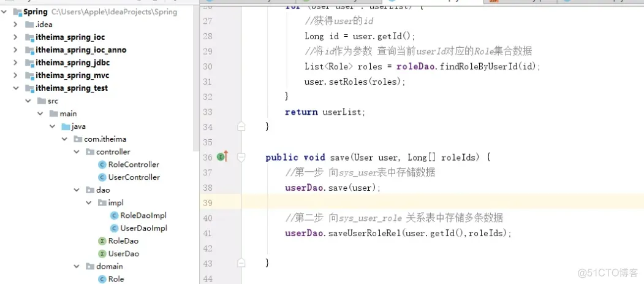Click the user.setRoles(roles) statement
Screen dimensions: 644x284
coord(355,82)
